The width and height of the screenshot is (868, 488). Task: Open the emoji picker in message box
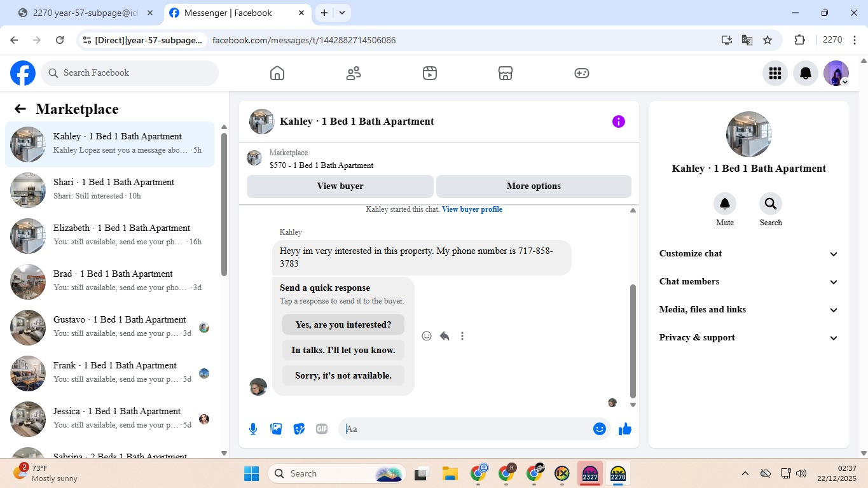tap(599, 429)
